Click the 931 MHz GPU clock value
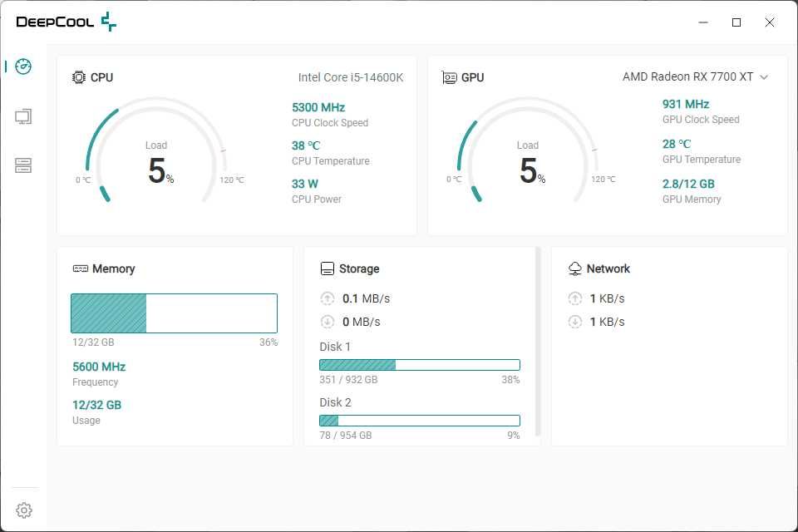798x532 pixels. tap(686, 105)
